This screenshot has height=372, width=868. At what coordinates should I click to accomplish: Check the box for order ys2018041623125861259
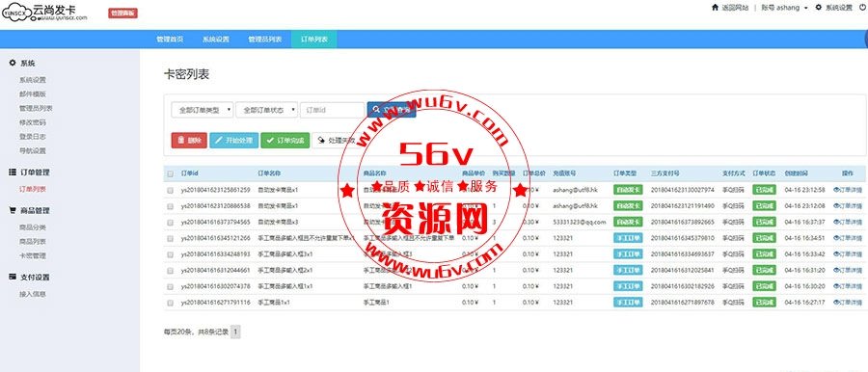pos(171,190)
